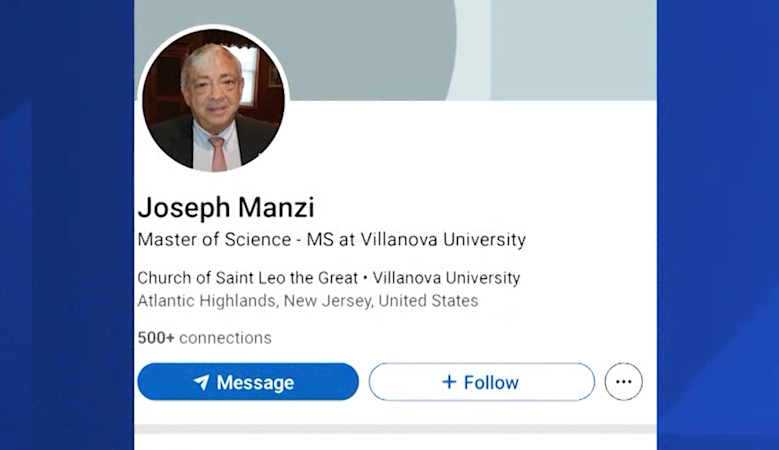
Task: Click the plus icon beside Follow
Action: click(x=449, y=381)
